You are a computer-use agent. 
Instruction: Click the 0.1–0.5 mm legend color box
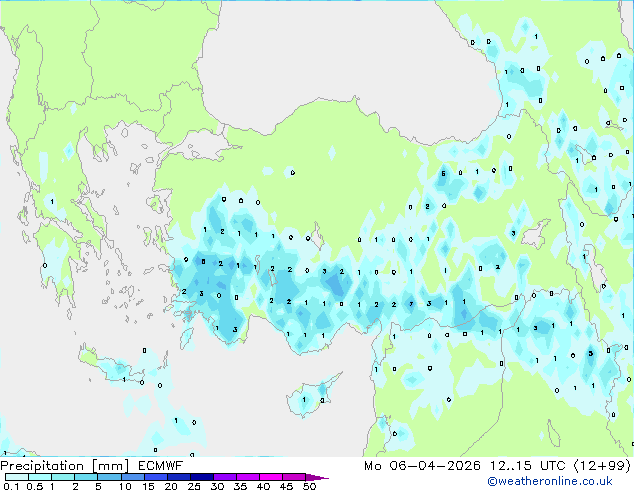[17, 477]
